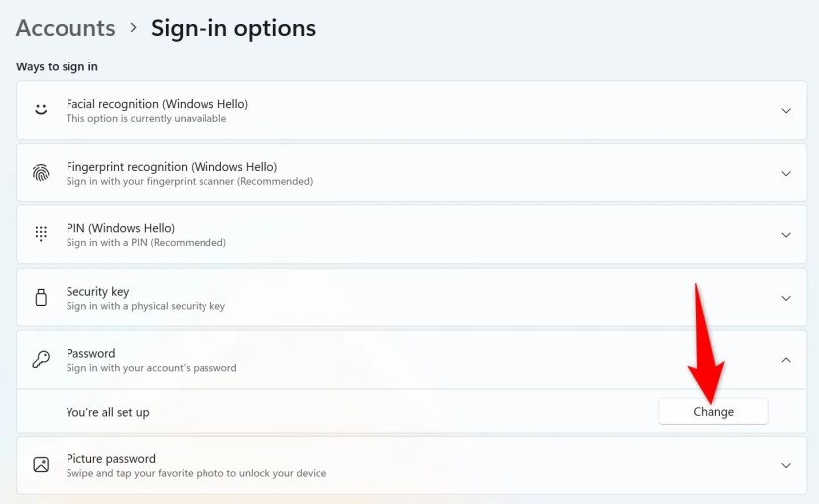Open the PIN (Windows Hello) title
The image size is (819, 504).
[120, 228]
